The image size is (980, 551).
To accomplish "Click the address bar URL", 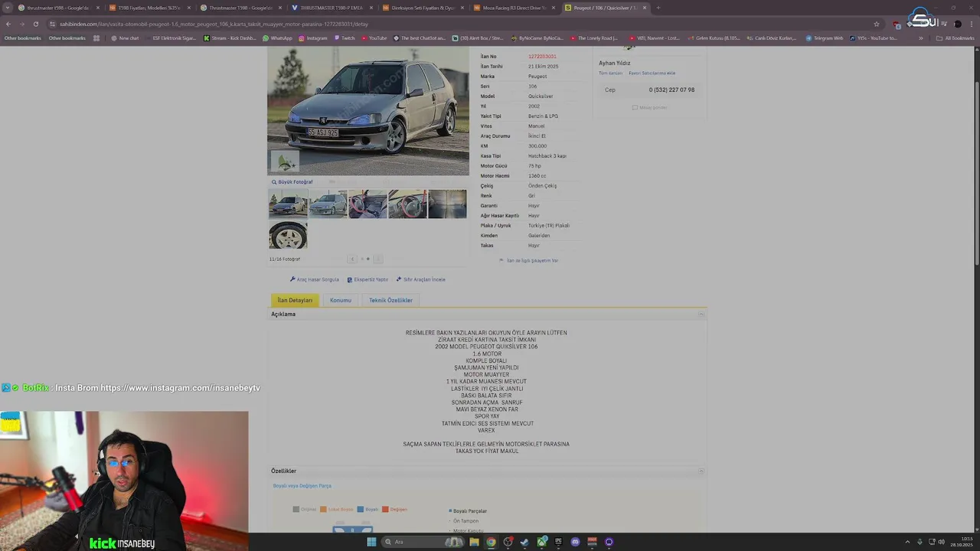I will pyautogui.click(x=214, y=24).
